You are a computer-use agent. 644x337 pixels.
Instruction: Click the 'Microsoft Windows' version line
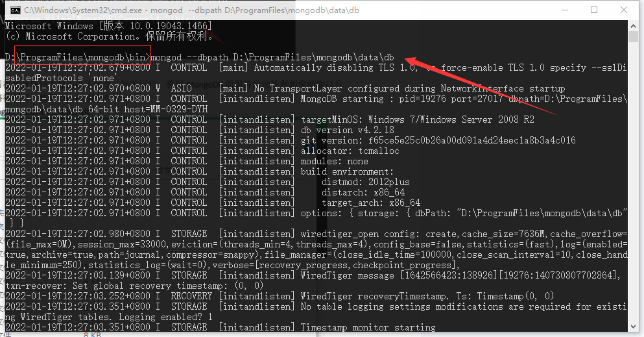[108, 26]
